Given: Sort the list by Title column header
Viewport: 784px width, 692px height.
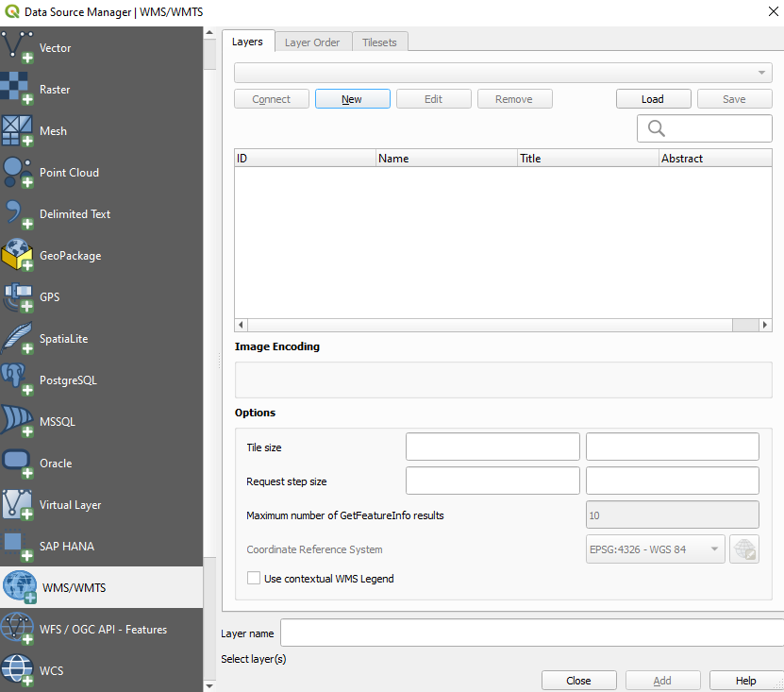Looking at the screenshot, I should pos(587,159).
